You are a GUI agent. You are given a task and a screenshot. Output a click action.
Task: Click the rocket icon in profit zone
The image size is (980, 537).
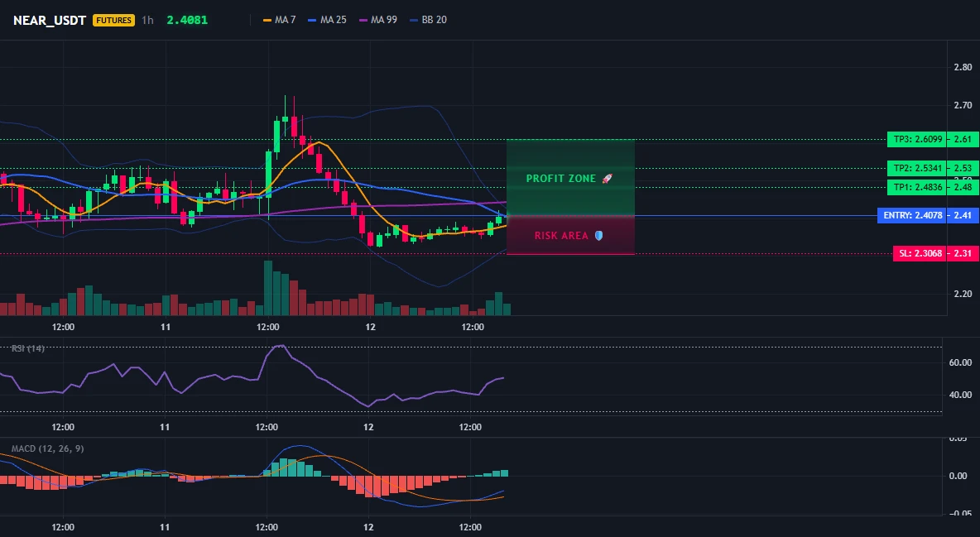click(x=607, y=179)
